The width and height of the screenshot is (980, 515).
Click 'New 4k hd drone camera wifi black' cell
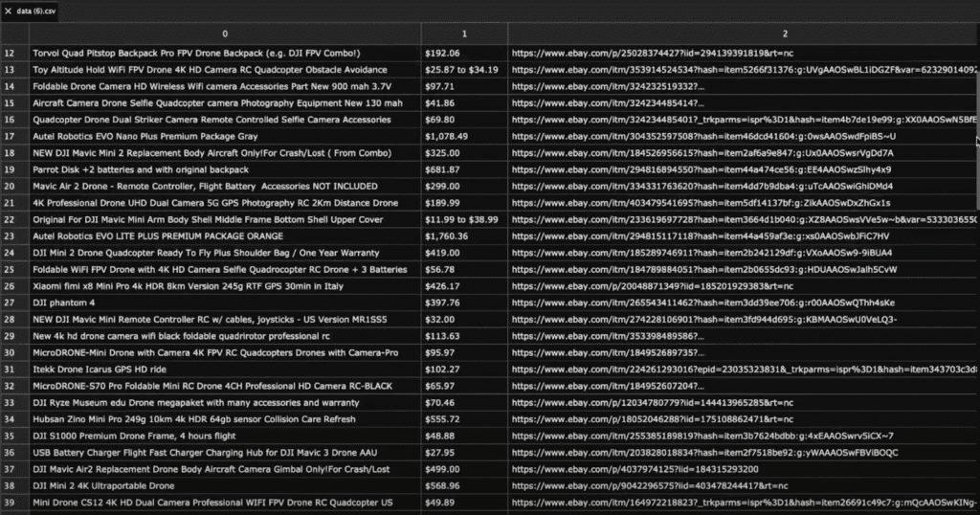coord(225,336)
